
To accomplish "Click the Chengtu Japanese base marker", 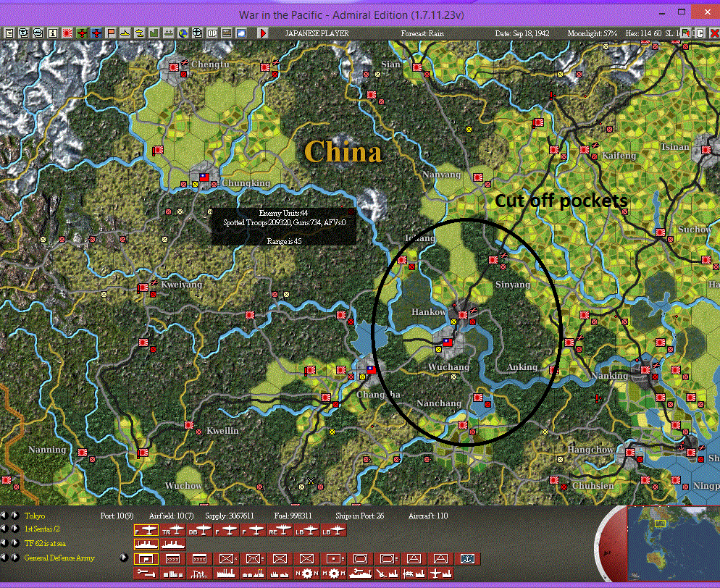I will (174, 67).
